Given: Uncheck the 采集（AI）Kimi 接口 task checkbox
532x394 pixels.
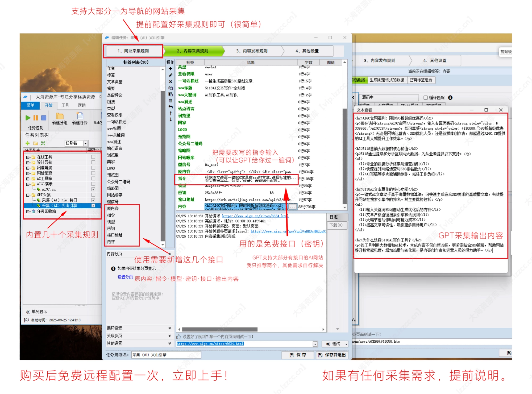Looking at the screenshot, I should 93,200.
